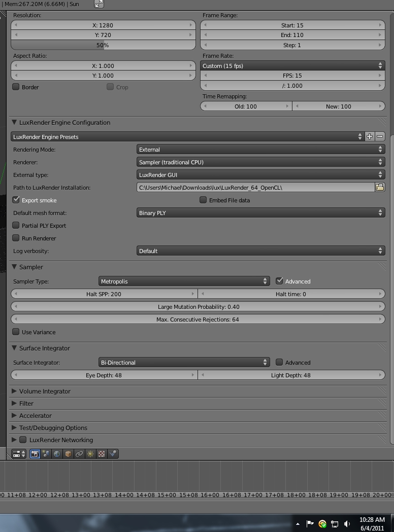This screenshot has height=532, width=394.
Task: Enable the LuxRender Networking checkbox
Action: pos(23,440)
